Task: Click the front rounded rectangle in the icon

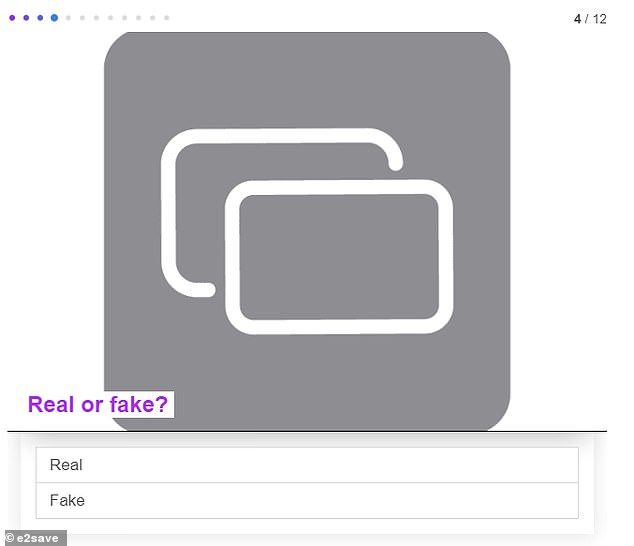Action: pyautogui.click(x=339, y=257)
